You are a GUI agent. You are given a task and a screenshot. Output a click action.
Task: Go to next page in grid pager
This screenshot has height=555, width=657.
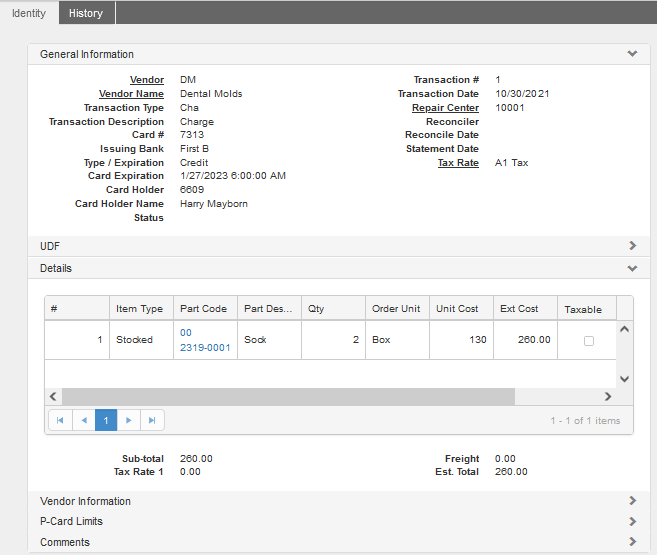tap(129, 421)
